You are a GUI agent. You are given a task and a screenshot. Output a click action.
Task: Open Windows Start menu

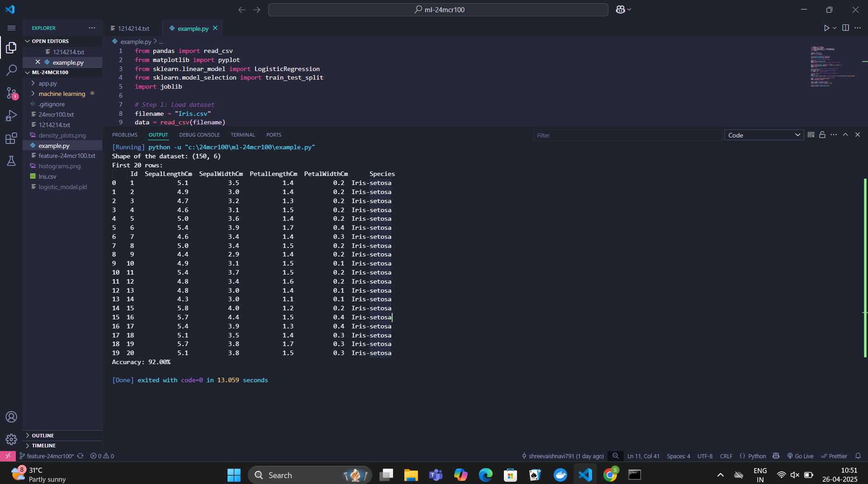[234, 475]
